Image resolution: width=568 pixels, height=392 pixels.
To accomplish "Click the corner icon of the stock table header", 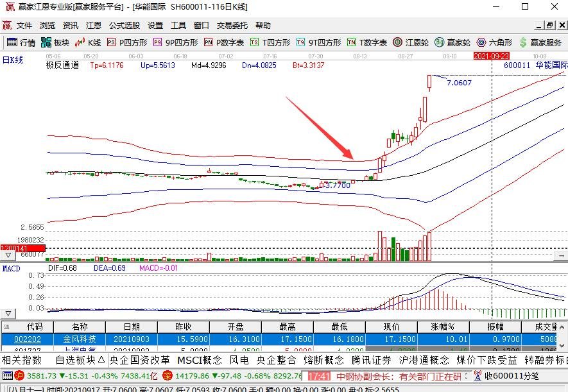I will click(6, 327).
